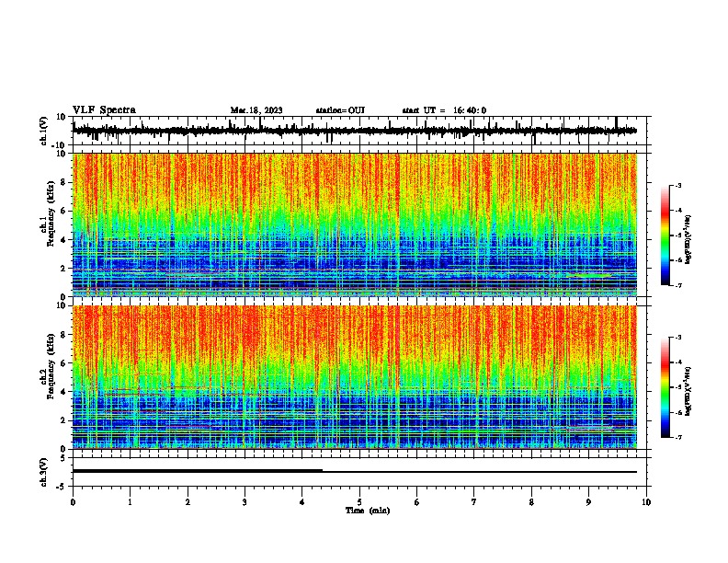Click the ch.1 voltage waveform trace panel
This screenshot has height=563, width=728.
(358, 131)
